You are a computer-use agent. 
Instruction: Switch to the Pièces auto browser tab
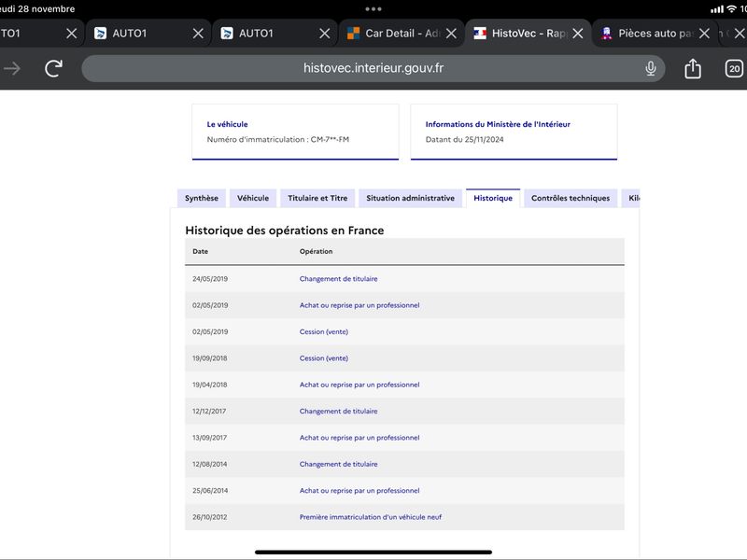(x=655, y=34)
